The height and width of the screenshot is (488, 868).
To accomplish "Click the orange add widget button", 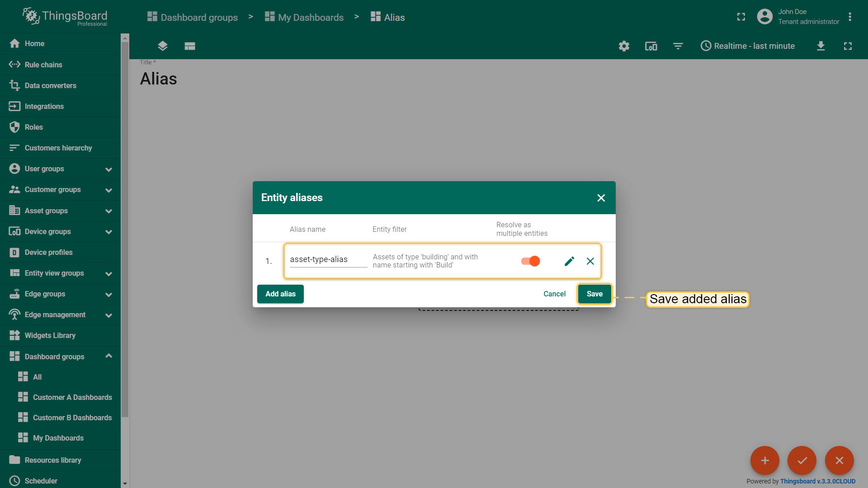I will pyautogui.click(x=764, y=460).
